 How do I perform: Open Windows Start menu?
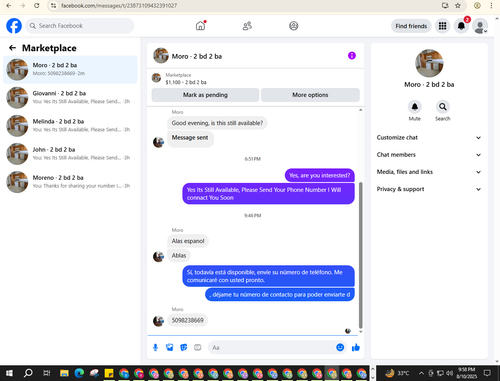pyautogui.click(x=9, y=373)
